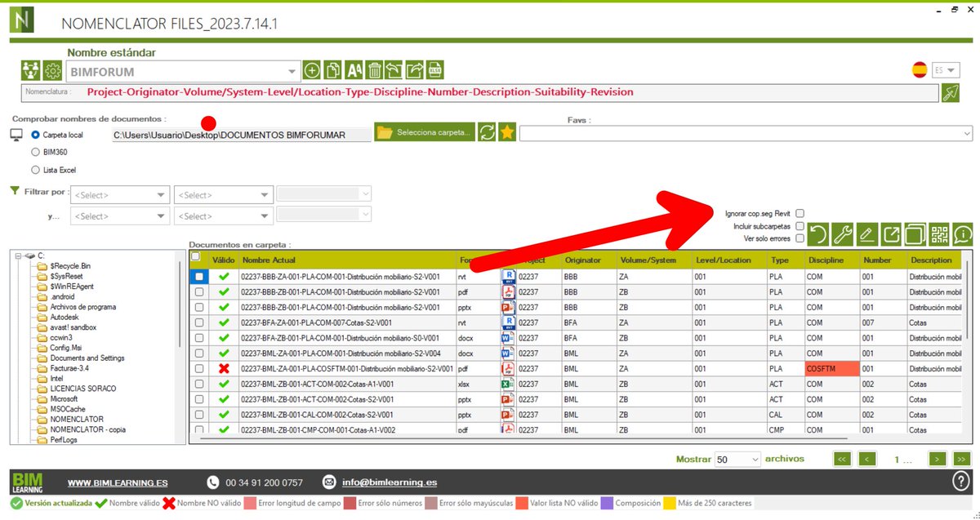Click the folder path input field
The width and height of the screenshot is (980, 520).
[241, 135]
